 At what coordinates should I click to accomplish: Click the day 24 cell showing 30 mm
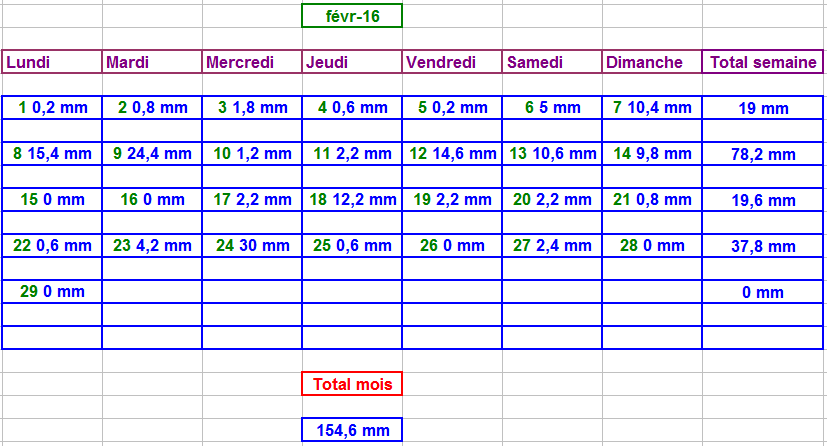(252, 246)
